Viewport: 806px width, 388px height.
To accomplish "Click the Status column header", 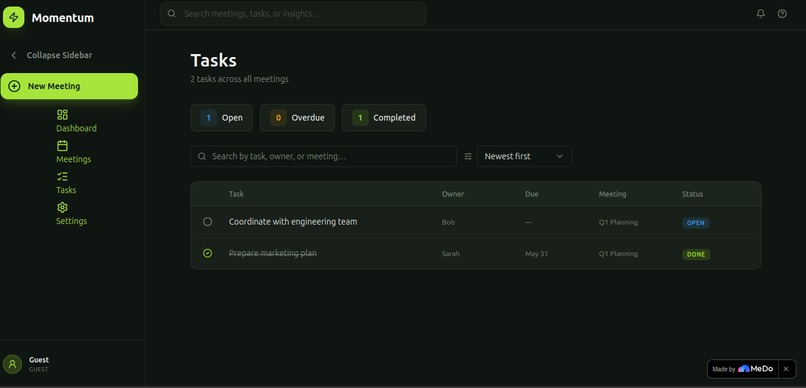I will 692,194.
